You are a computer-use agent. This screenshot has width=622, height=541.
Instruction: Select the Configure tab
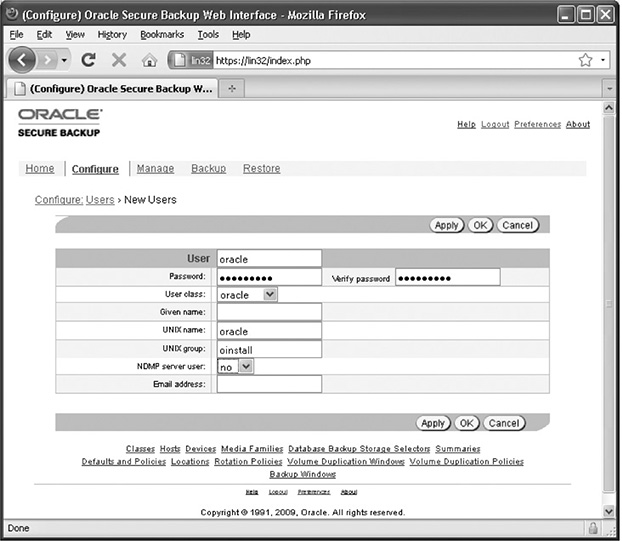[95, 169]
